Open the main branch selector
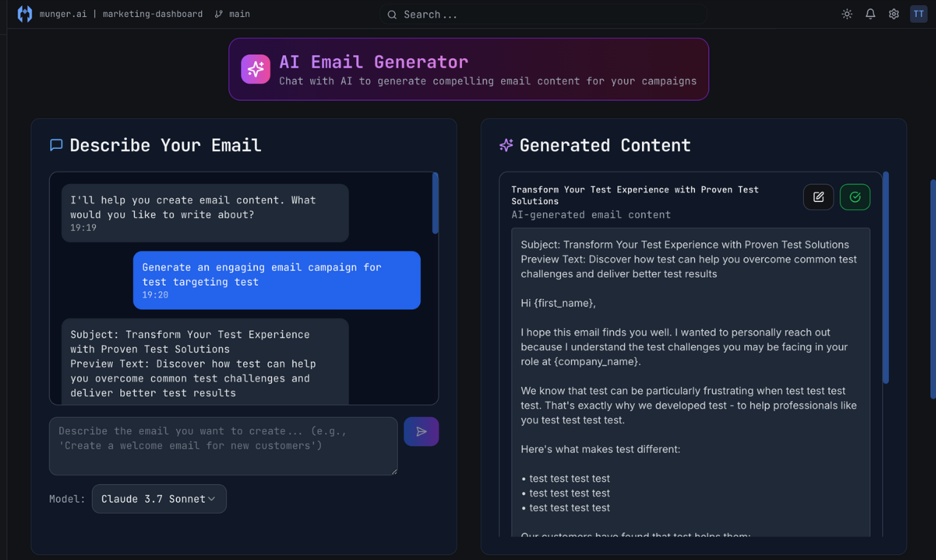 tap(233, 14)
